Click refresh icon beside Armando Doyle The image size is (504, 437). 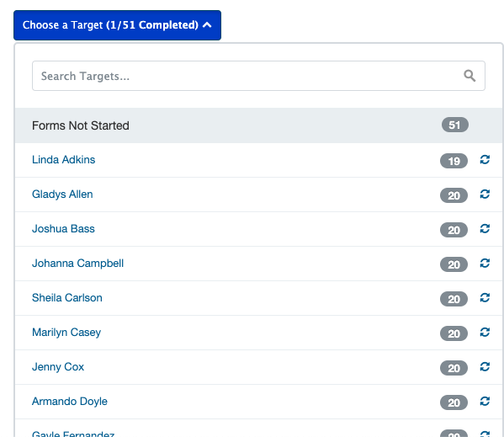pos(485,402)
